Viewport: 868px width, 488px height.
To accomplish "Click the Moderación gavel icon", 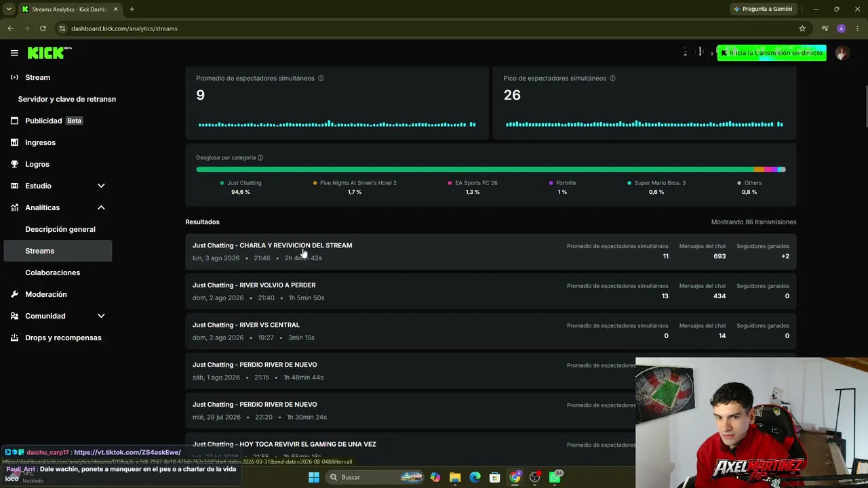I will tap(14, 294).
